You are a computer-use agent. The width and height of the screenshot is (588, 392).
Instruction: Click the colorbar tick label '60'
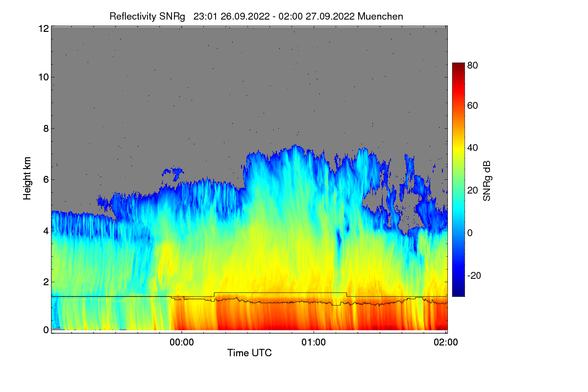tap(473, 105)
